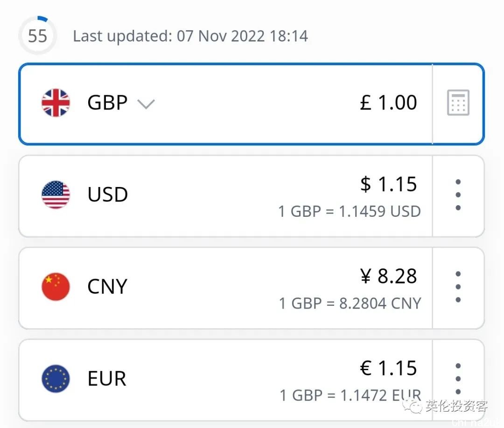Click the UK flag icon

click(56, 103)
